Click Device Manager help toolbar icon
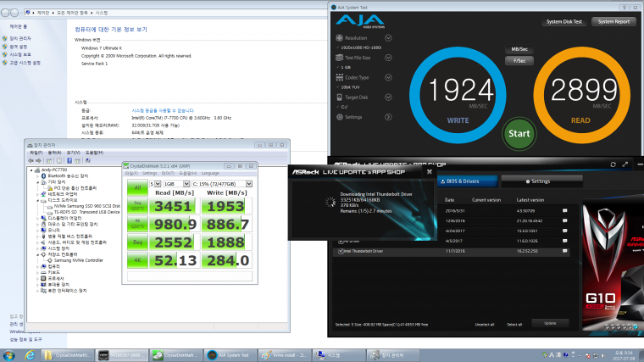 (x=69, y=161)
